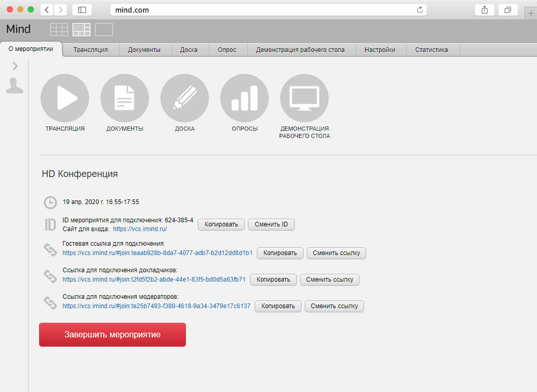Click the Сменить ID button

(271, 224)
